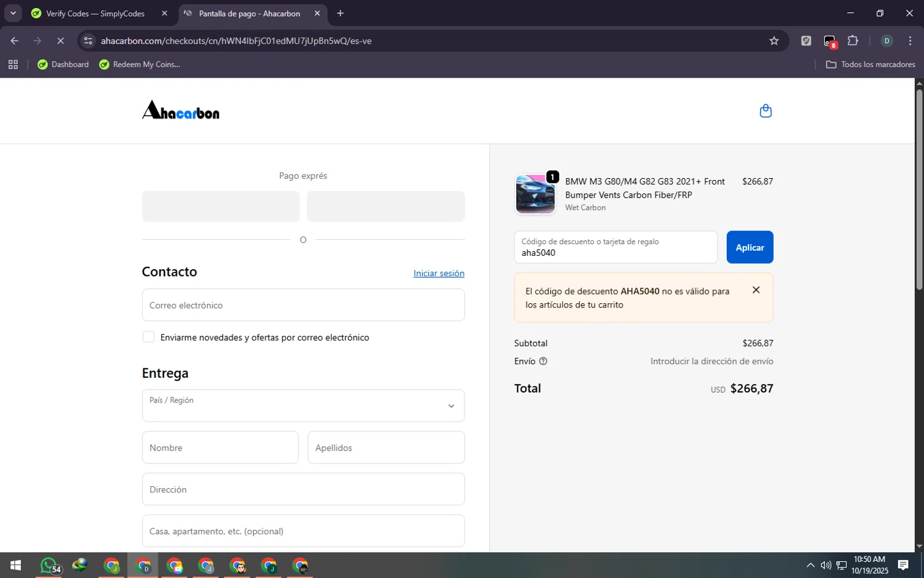Check Enviarme novedades y ofertas checkbox

tap(148, 337)
